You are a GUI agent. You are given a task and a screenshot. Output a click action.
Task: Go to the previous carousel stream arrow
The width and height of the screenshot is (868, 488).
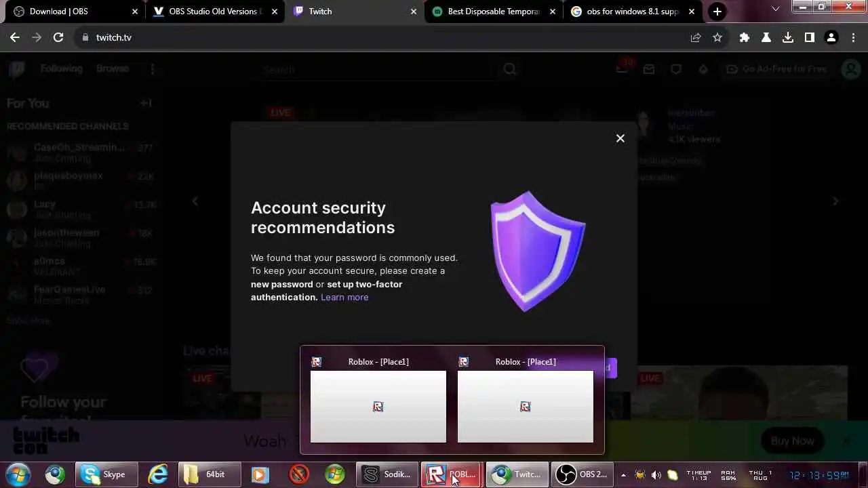point(195,201)
